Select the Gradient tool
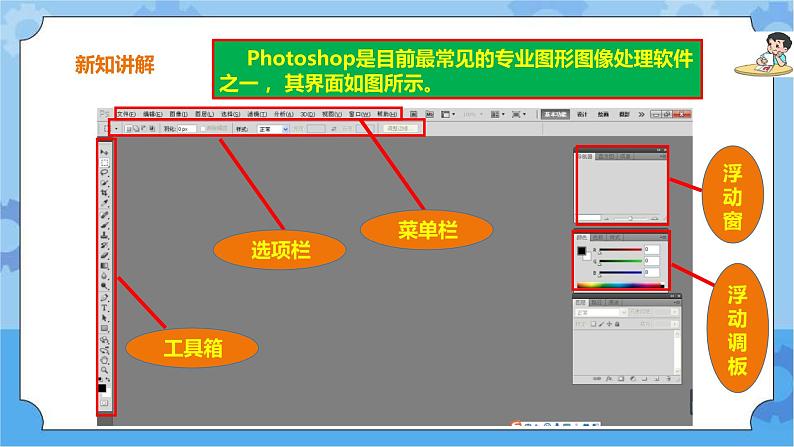Viewport: 794px width, 447px height. (x=104, y=266)
